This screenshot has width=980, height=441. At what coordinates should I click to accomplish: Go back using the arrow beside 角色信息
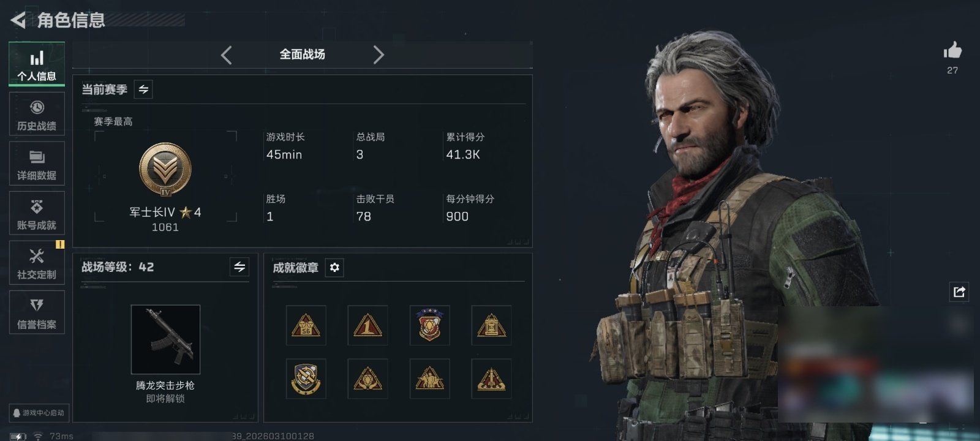[18, 20]
